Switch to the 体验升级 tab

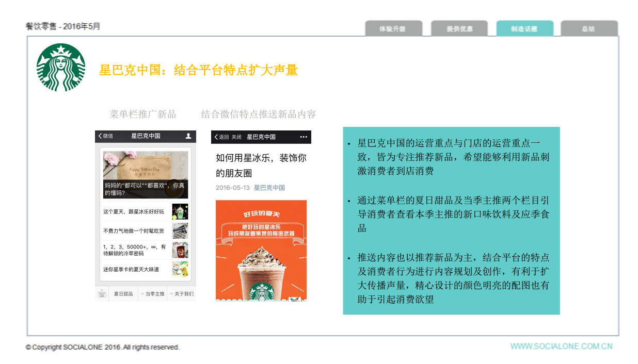pyautogui.click(x=393, y=28)
